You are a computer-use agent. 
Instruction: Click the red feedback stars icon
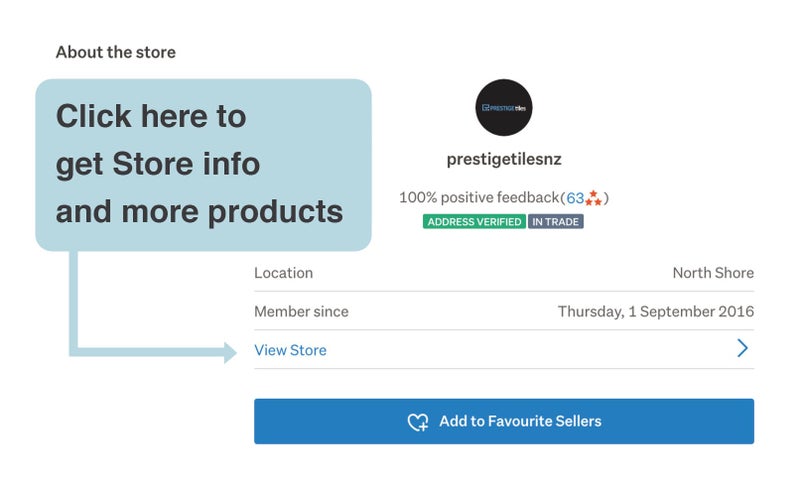(593, 198)
